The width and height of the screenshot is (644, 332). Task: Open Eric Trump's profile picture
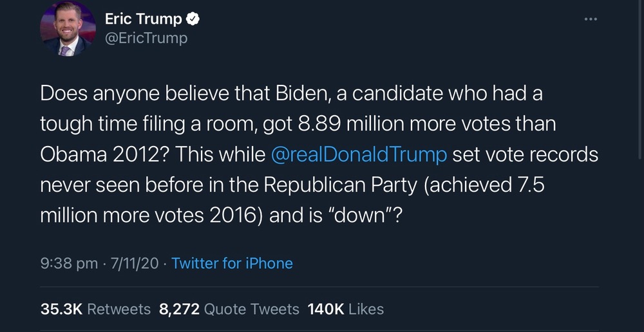[x=68, y=29]
